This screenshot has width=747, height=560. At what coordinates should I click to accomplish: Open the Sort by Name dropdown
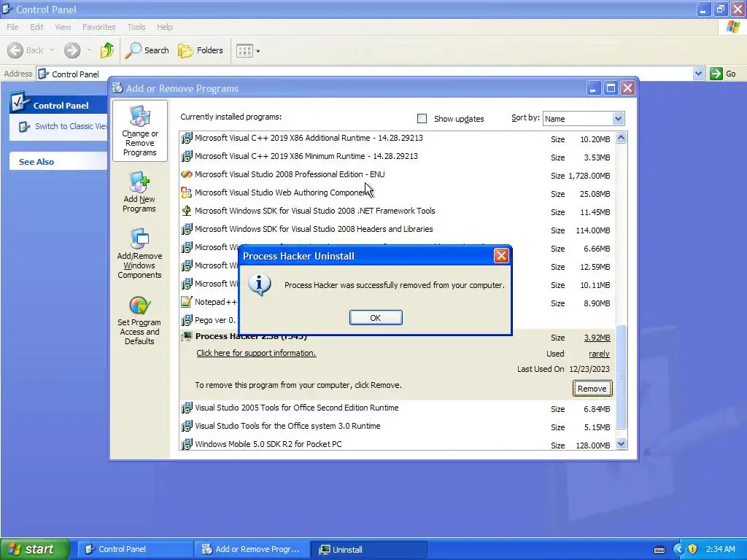(x=618, y=119)
